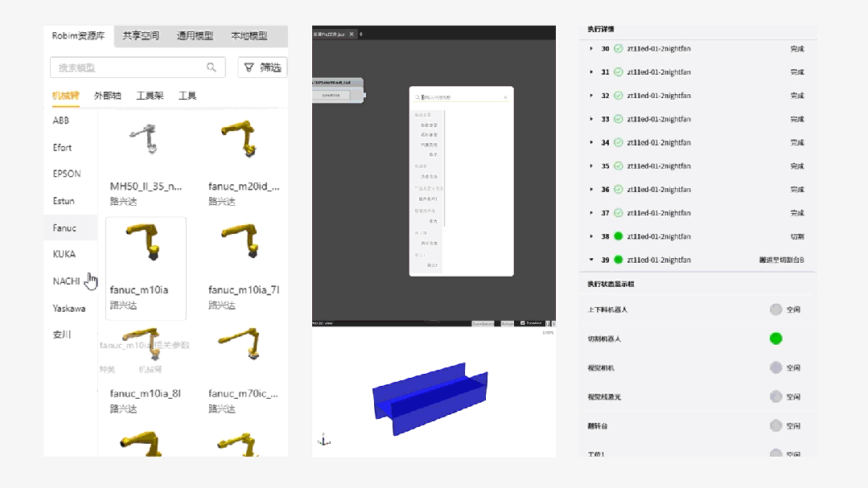This screenshot has height=488, width=868.
Task: Click the 视觉线激光 grey status indicator
Action: pyautogui.click(x=775, y=396)
